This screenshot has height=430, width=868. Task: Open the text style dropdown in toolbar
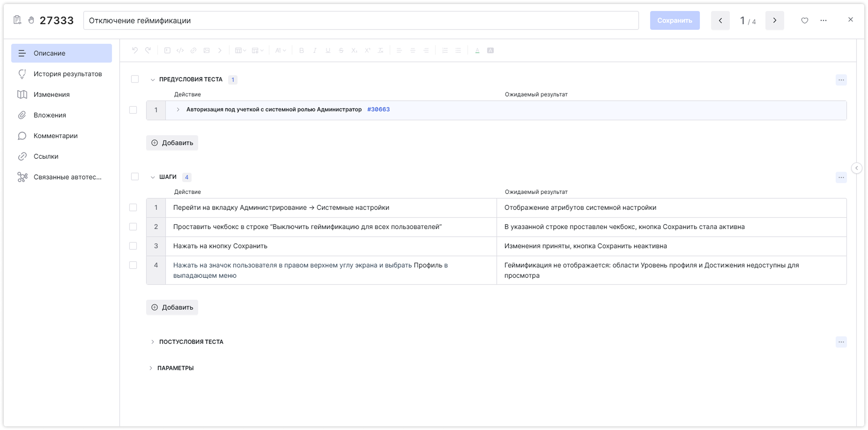coord(281,50)
